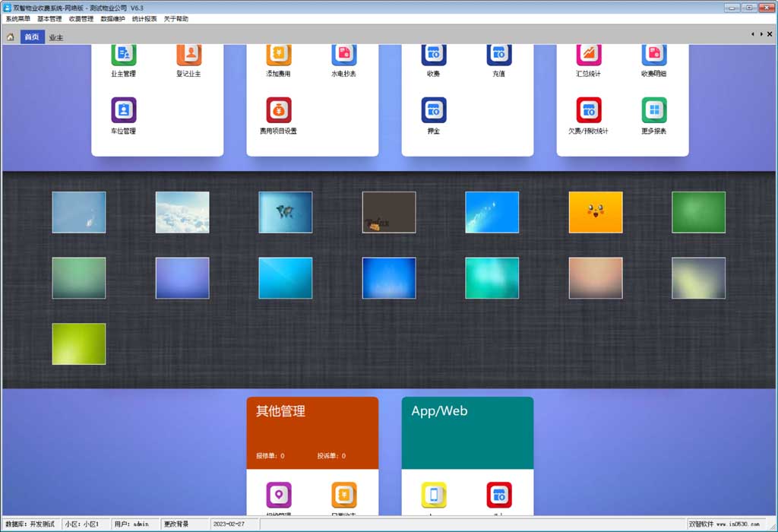Click the 投诉单: 0 counter

tap(331, 455)
